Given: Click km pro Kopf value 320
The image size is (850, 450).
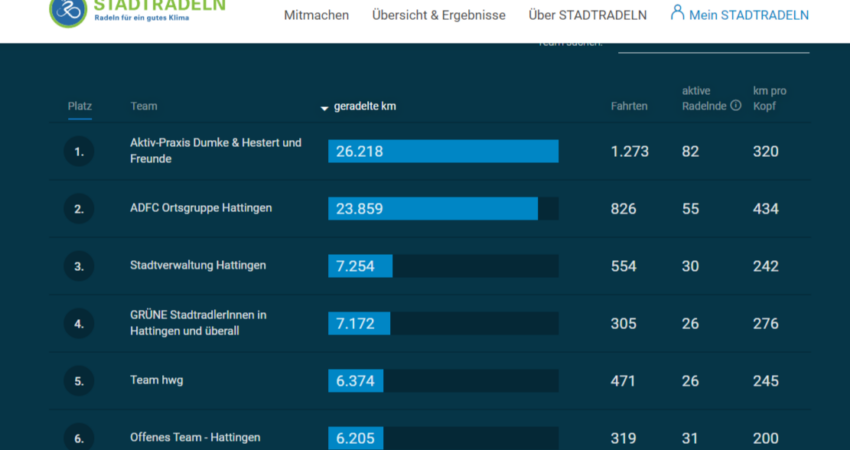Looking at the screenshot, I should pos(765,151).
